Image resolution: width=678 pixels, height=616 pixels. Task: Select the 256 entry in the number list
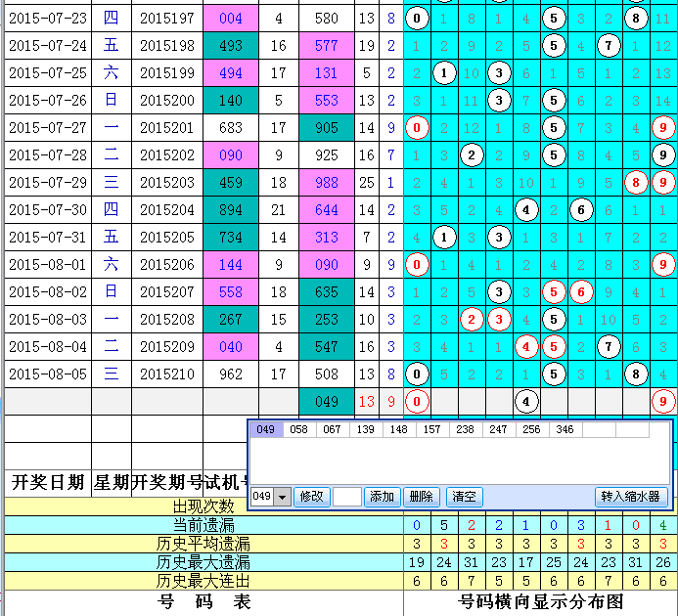pyautogui.click(x=532, y=429)
